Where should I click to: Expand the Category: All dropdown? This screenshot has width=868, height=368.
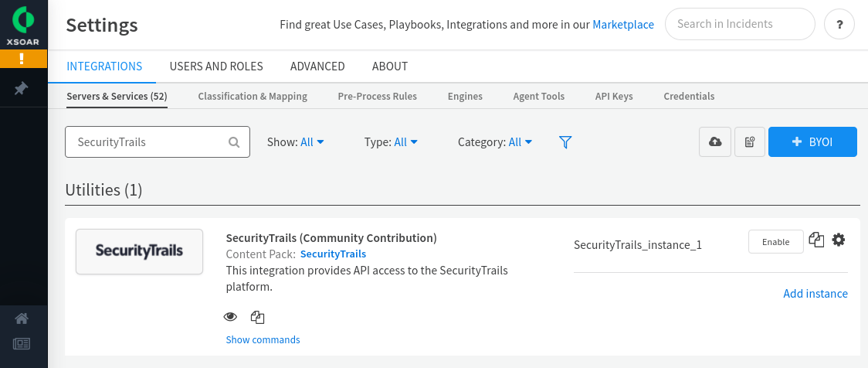click(495, 142)
